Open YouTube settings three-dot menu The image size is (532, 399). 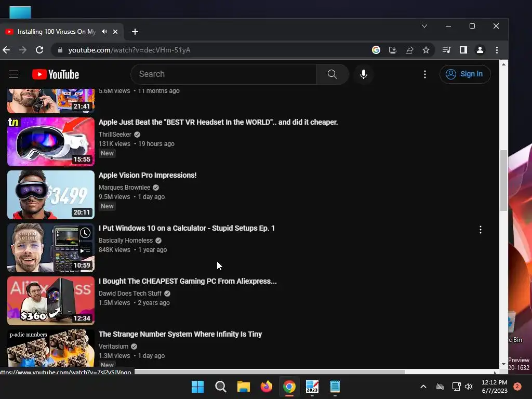[425, 74]
